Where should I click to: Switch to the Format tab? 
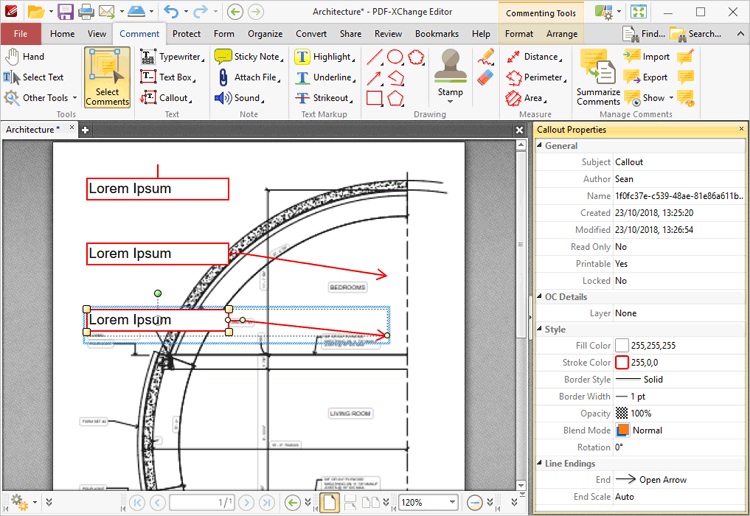coord(519,34)
